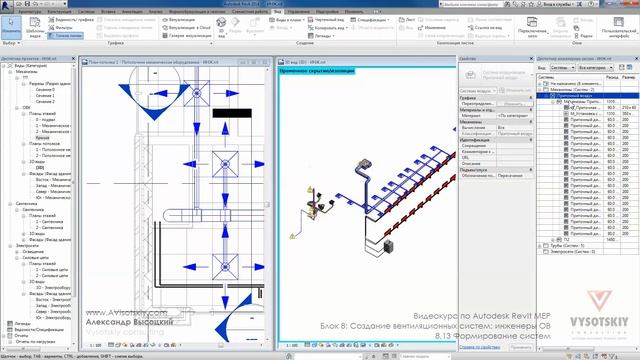Select 'Приточный воздух' system row

(588, 96)
